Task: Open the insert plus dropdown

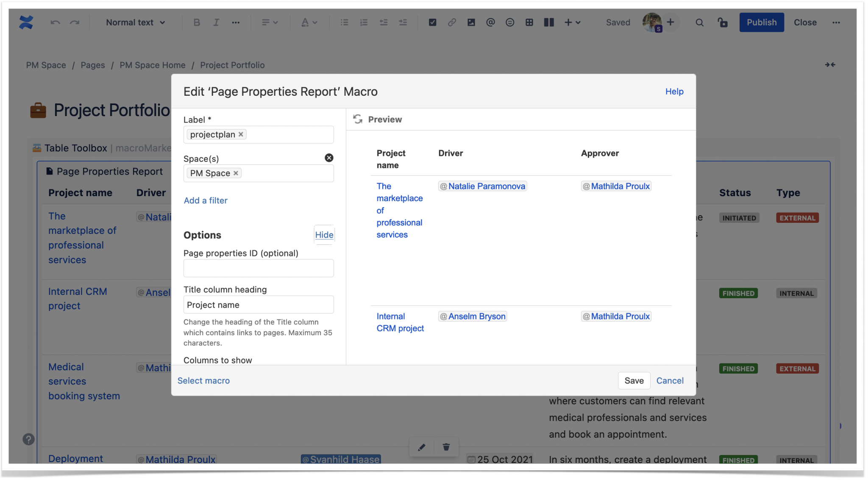Action: click(572, 22)
